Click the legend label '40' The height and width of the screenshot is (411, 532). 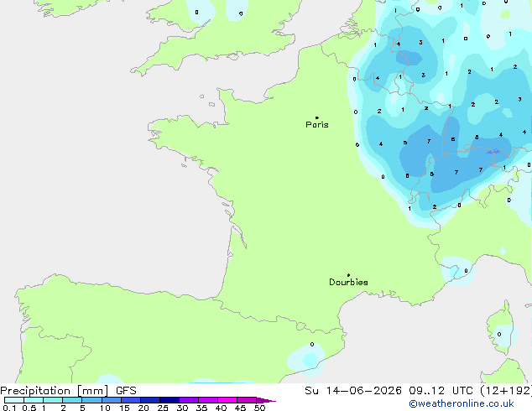[221, 408]
